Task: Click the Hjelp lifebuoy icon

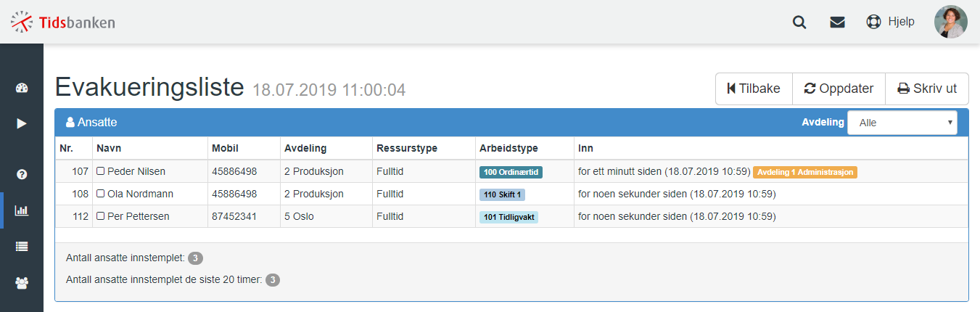Action: click(x=874, y=22)
